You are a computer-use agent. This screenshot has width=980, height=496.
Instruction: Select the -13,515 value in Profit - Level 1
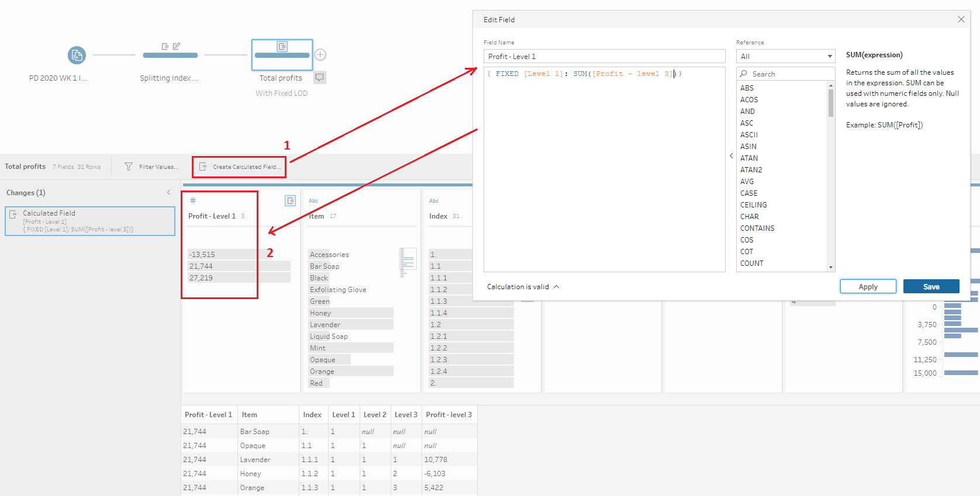[x=239, y=255]
